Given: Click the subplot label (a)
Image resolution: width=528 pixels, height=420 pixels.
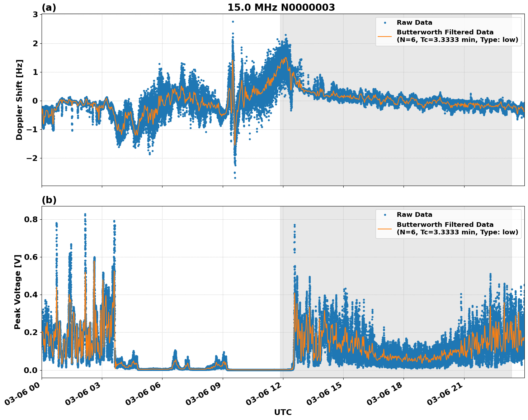Looking at the screenshot, I should coord(49,6).
